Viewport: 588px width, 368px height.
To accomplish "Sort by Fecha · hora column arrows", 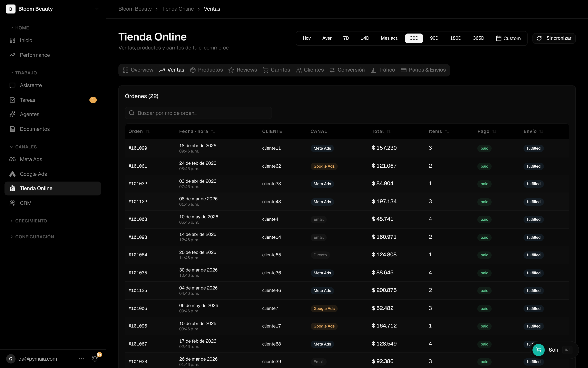I will [213, 131].
